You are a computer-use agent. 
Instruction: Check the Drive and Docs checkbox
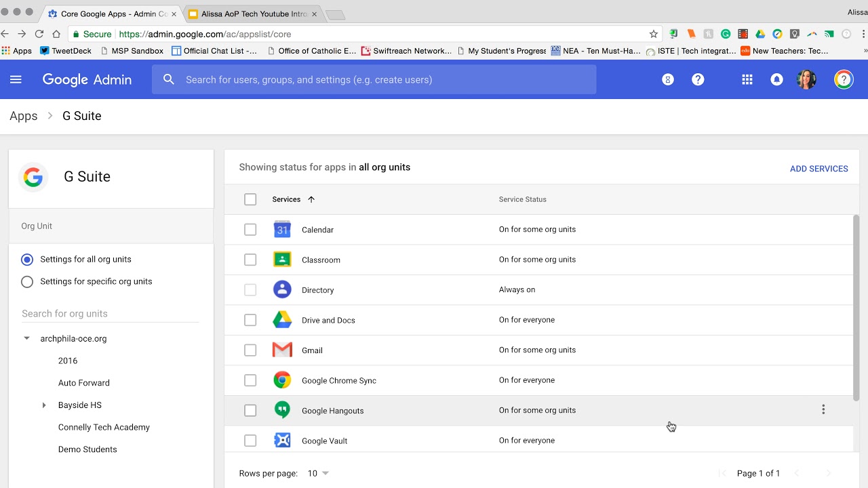pos(250,320)
